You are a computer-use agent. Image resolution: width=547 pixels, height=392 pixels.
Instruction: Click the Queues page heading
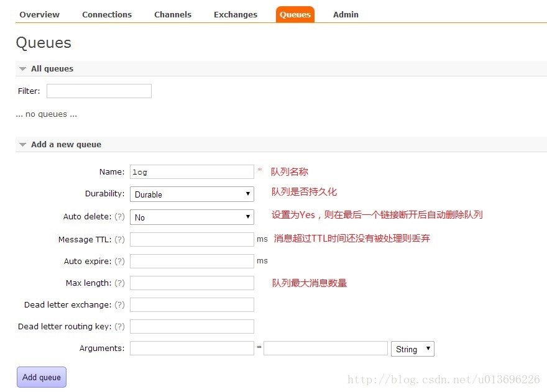point(44,43)
